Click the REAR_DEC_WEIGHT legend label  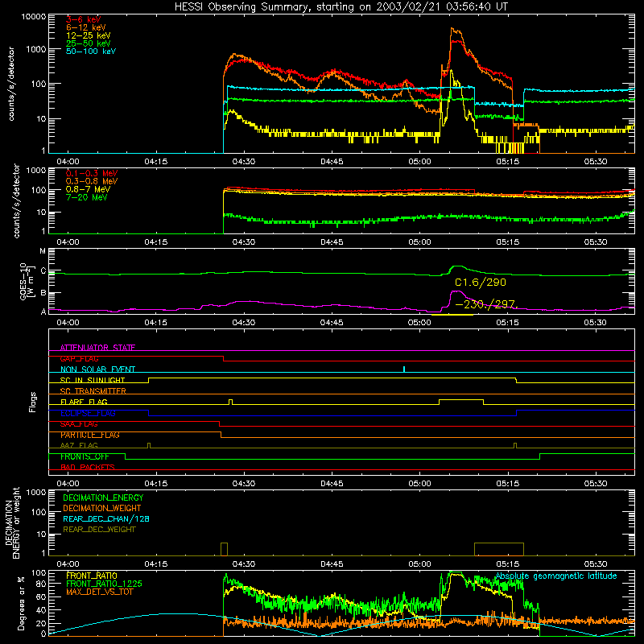pos(99,530)
